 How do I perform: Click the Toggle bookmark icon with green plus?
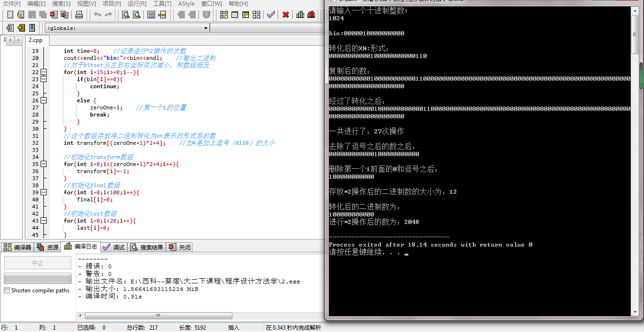[x=21, y=28]
